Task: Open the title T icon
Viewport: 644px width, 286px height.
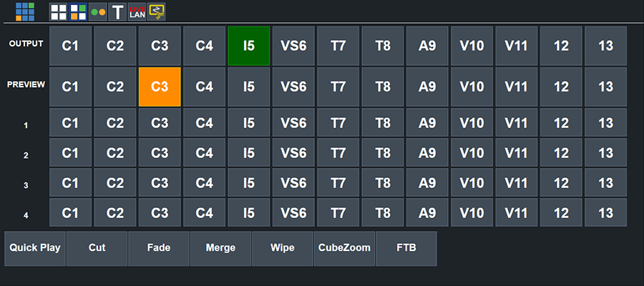Action: tap(117, 11)
